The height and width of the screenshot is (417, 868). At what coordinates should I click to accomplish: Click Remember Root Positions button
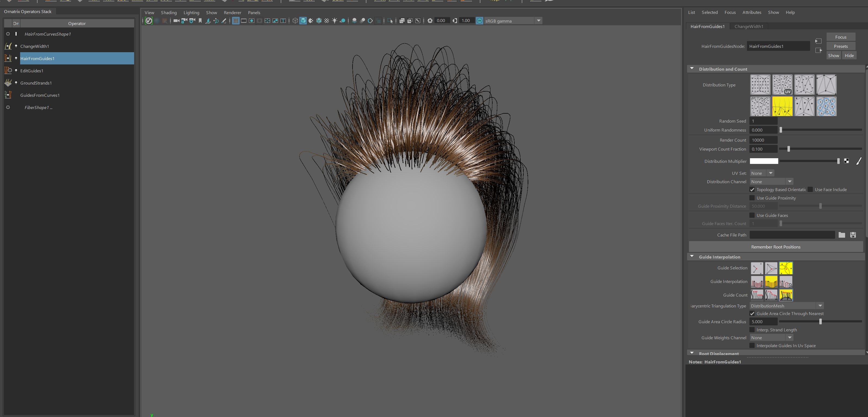776,247
